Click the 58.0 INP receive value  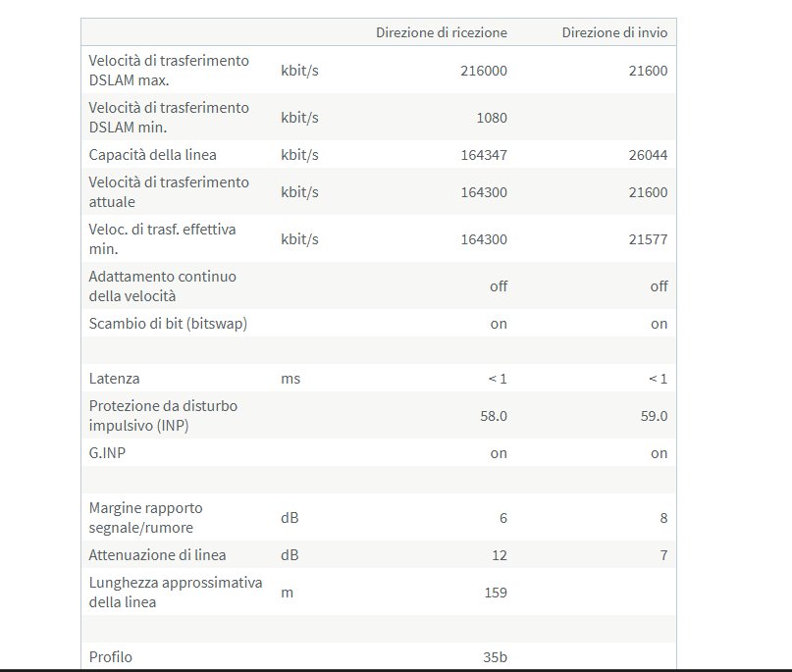pos(491,416)
